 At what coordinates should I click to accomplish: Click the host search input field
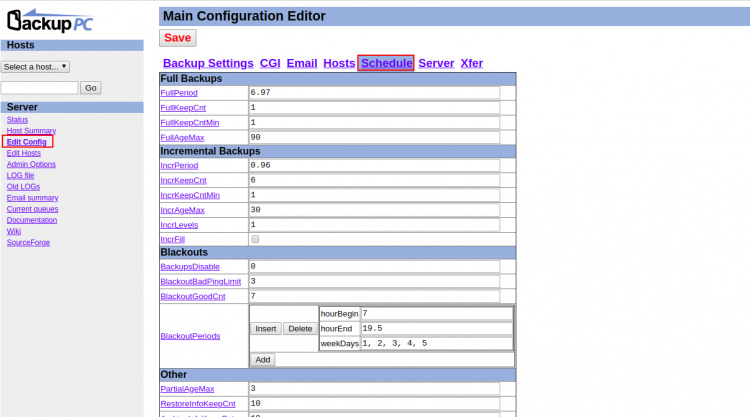point(39,88)
